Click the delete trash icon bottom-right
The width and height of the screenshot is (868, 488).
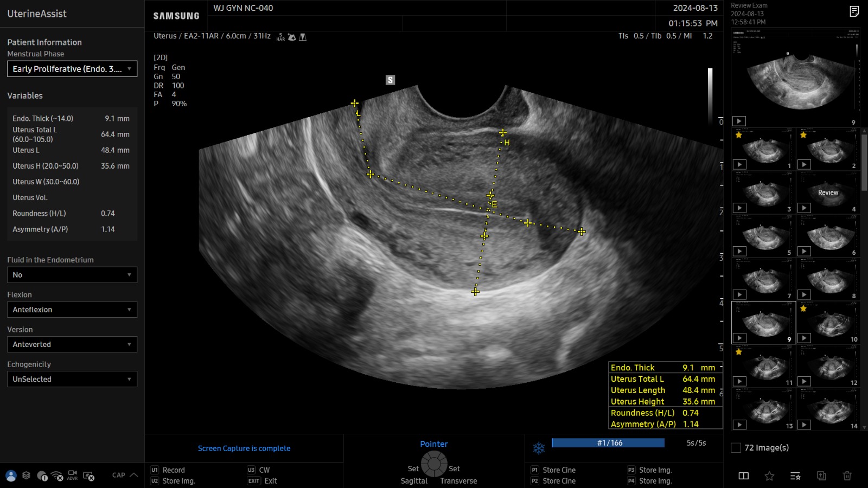[849, 476]
